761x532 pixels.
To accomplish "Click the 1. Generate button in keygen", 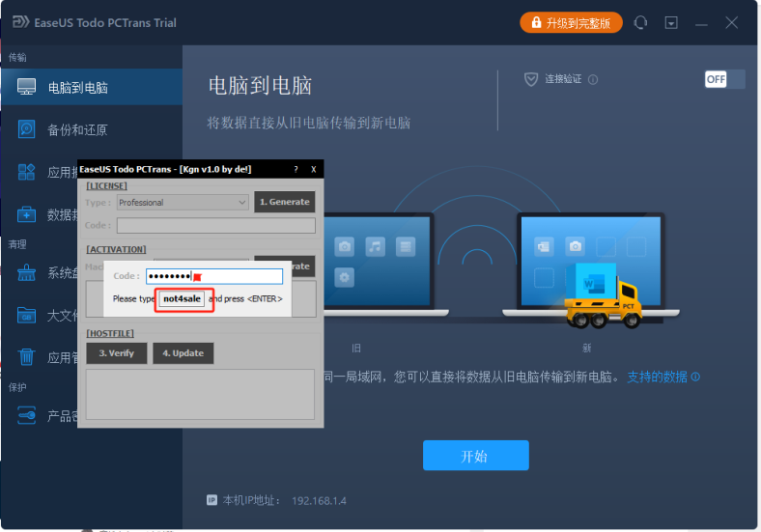I will (284, 202).
